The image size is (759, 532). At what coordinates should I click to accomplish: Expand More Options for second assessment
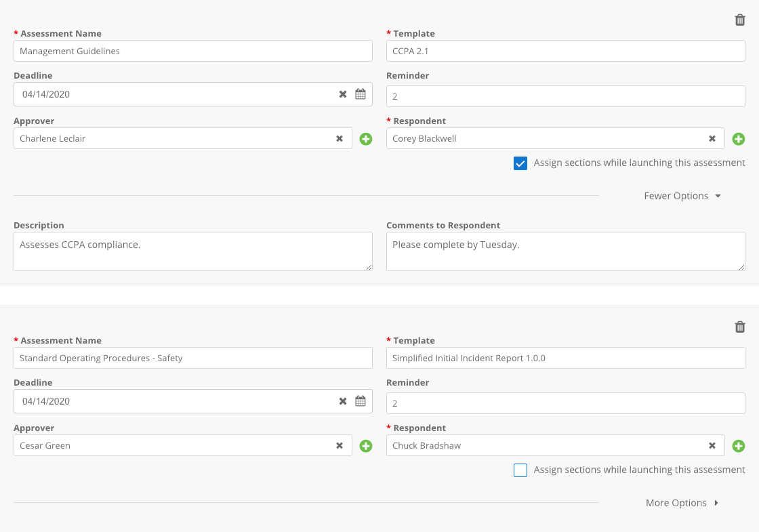tap(682, 503)
